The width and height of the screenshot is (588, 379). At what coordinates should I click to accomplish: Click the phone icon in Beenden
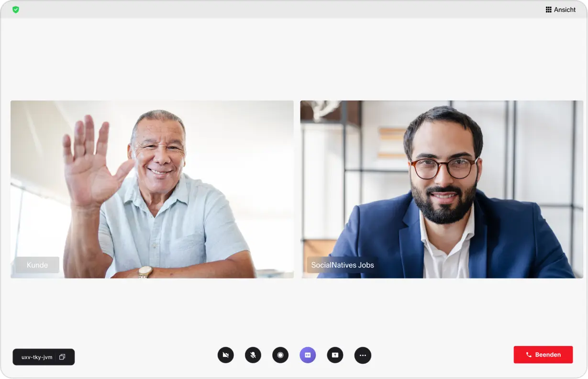click(529, 355)
